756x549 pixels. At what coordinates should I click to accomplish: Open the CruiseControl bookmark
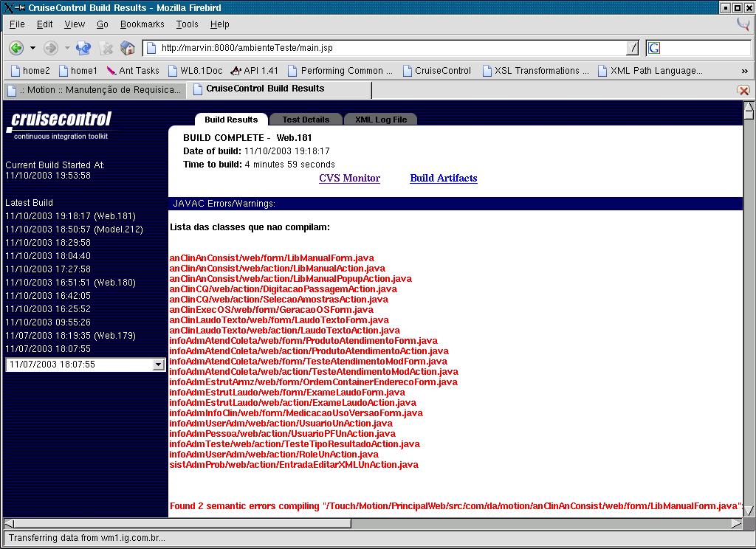[437, 71]
